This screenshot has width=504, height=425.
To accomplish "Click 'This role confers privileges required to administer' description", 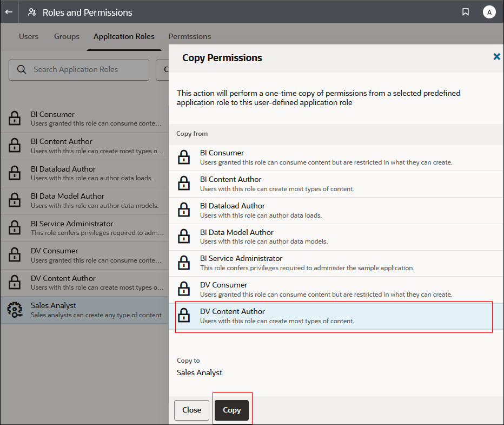I will (x=307, y=267).
